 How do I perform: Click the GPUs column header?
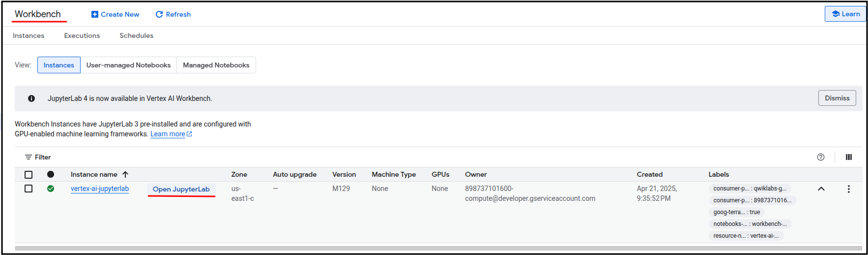click(x=440, y=174)
